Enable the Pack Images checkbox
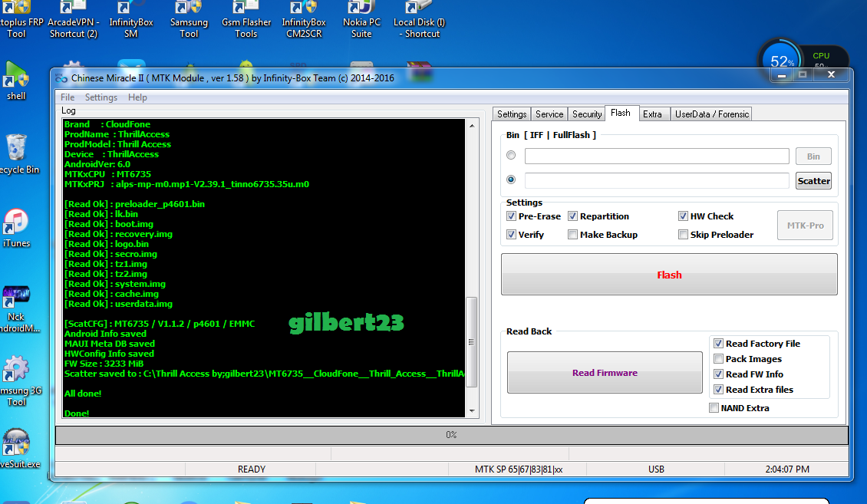The image size is (867, 504). 718,359
